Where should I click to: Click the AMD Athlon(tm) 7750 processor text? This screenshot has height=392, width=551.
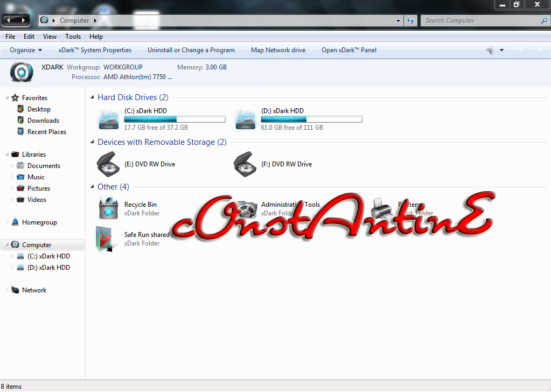click(x=138, y=77)
